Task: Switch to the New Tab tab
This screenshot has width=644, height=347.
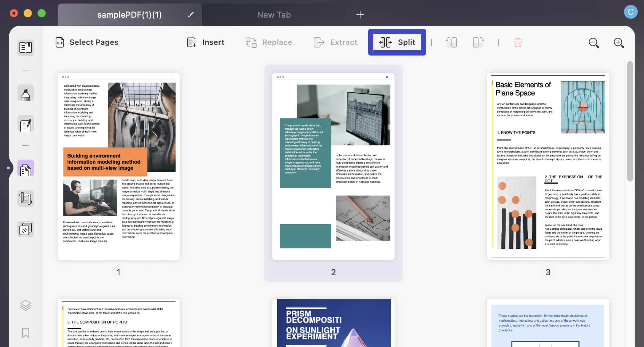Action: point(274,15)
